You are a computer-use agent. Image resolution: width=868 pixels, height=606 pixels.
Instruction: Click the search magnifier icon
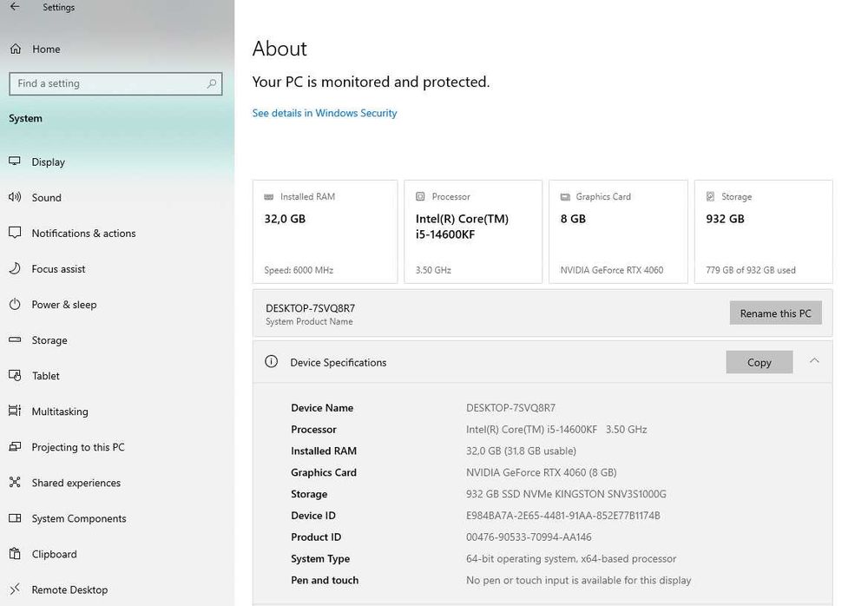click(x=212, y=83)
